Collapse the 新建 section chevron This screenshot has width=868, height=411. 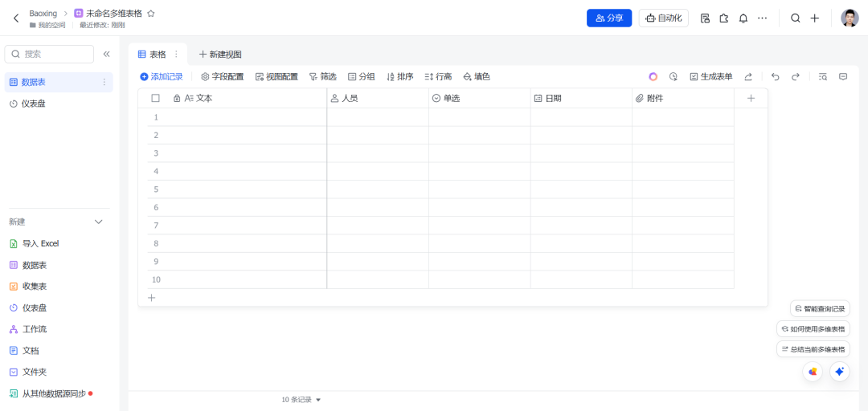[x=99, y=222]
